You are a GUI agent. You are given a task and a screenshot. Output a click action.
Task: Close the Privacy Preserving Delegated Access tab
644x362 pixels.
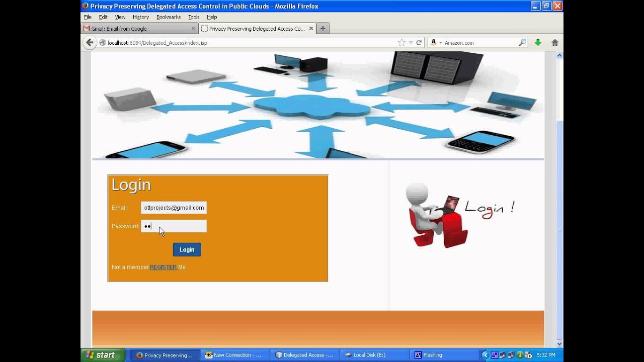coord(311,29)
